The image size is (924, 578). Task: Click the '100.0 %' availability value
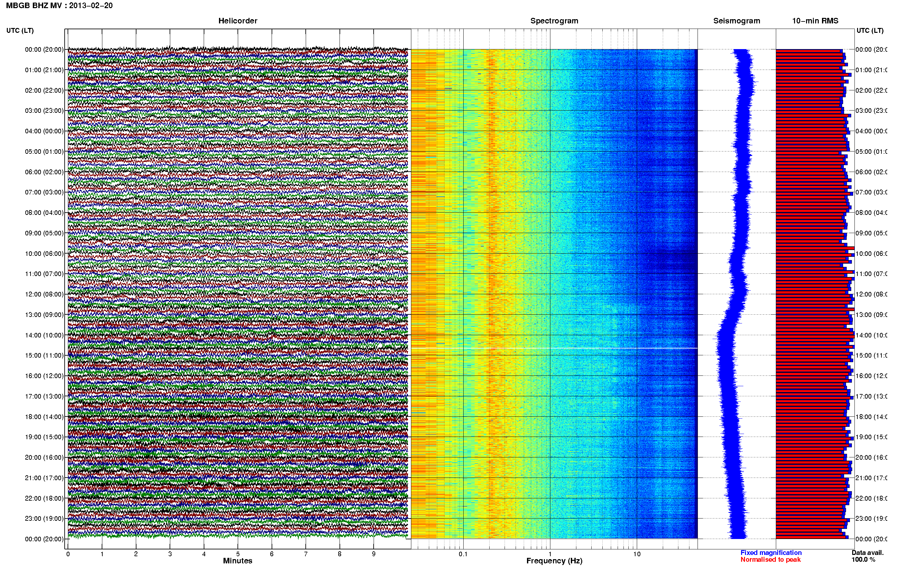863,560
